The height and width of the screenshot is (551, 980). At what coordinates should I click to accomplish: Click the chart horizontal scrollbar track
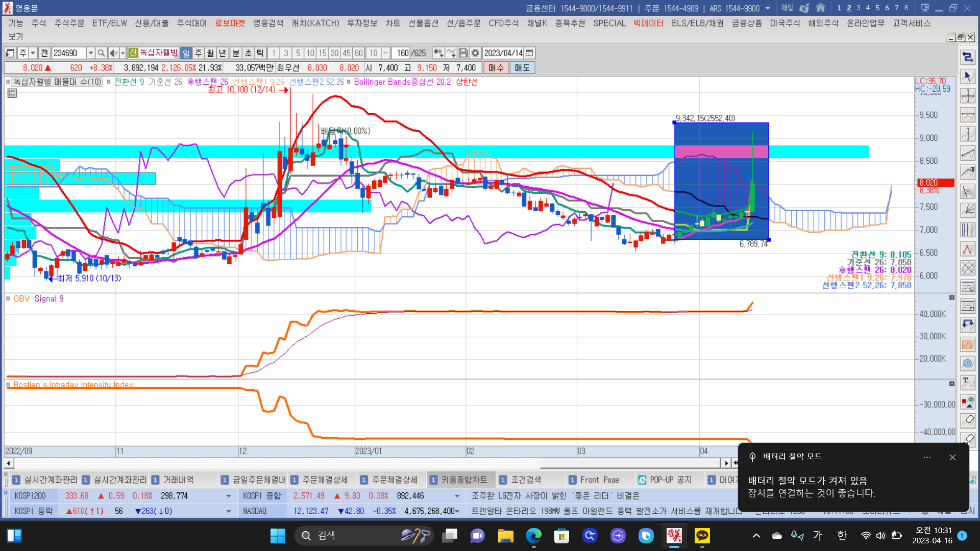pos(276,463)
